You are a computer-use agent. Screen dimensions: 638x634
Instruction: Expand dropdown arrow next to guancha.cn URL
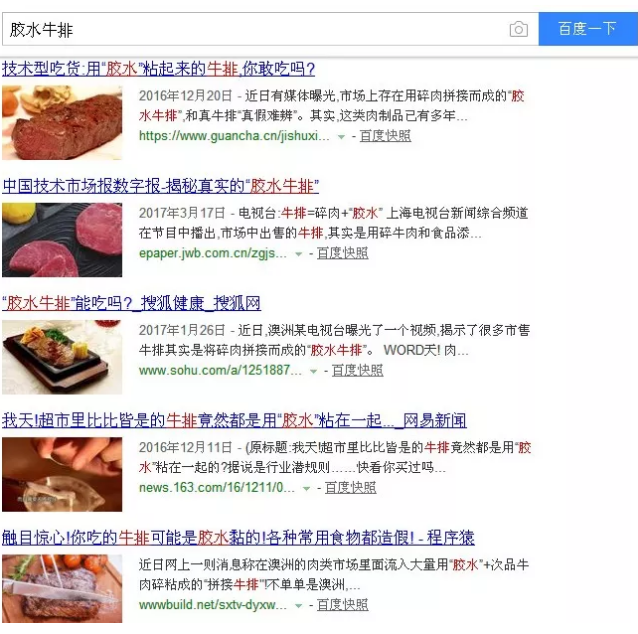341,137
